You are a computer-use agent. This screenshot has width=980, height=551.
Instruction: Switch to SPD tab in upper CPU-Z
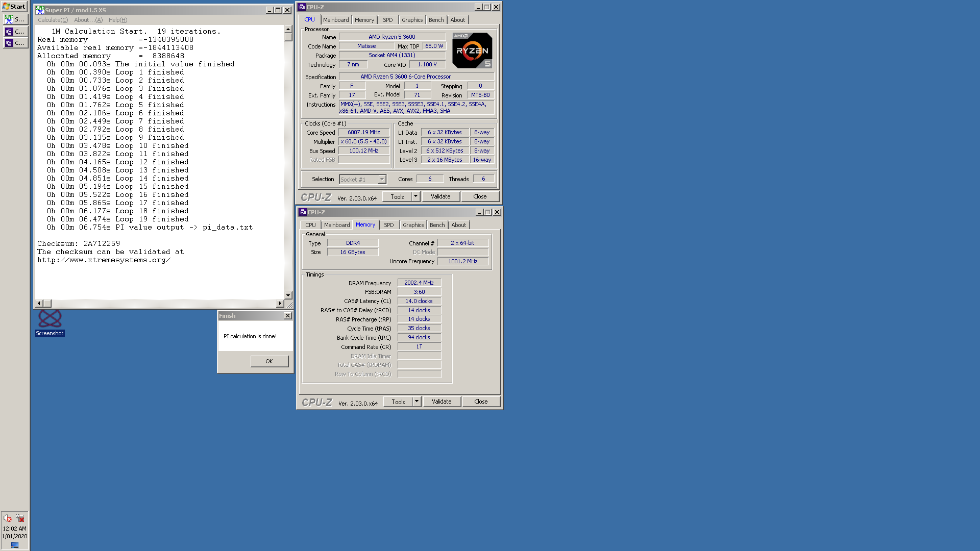click(388, 20)
